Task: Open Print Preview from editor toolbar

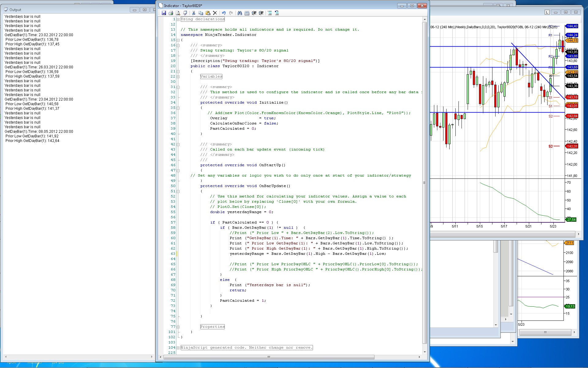Action: point(178,13)
